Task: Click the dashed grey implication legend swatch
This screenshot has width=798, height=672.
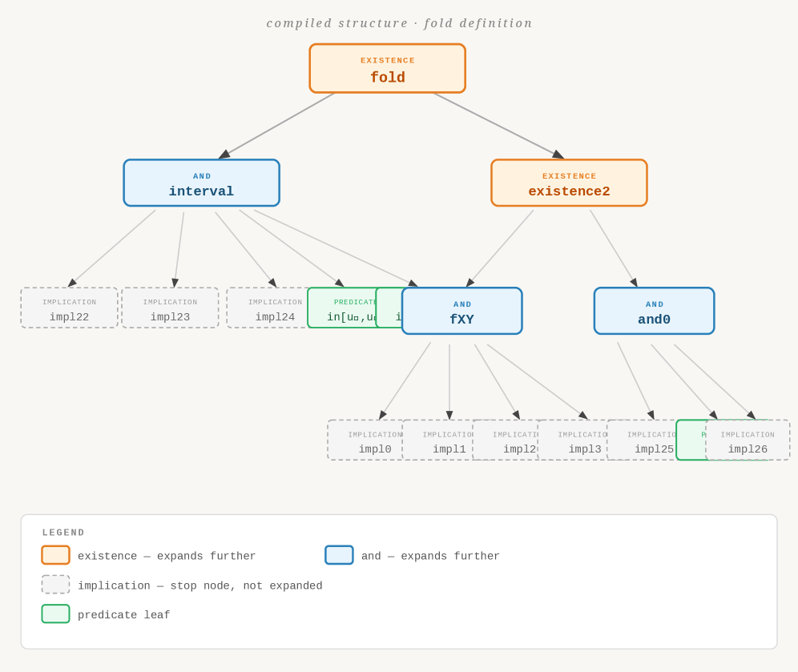Action: pyautogui.click(x=55, y=585)
